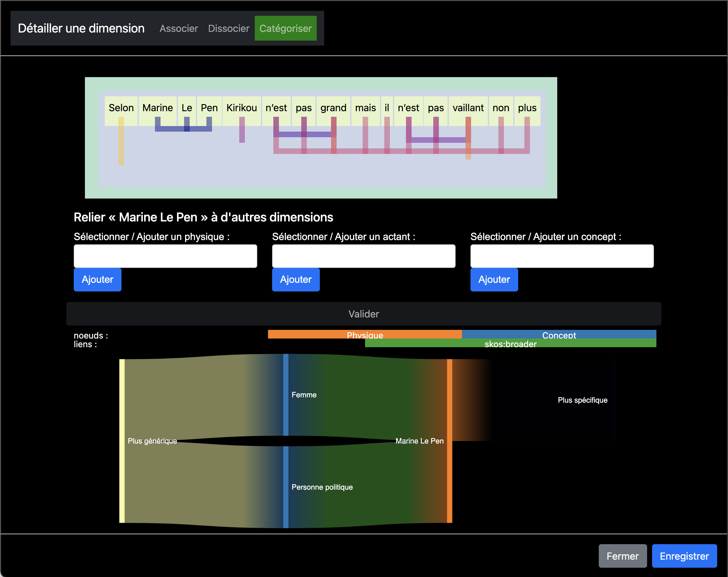
Task: Select the 'Femme' node in the diagram
Action: (x=286, y=395)
